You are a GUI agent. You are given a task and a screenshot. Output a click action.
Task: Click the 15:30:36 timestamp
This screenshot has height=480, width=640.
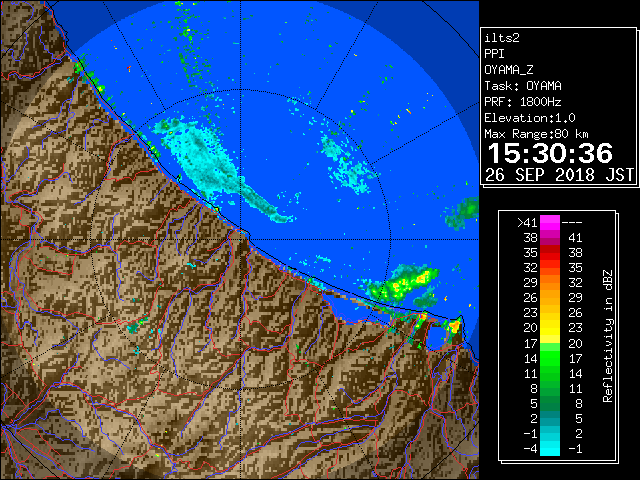(550, 153)
